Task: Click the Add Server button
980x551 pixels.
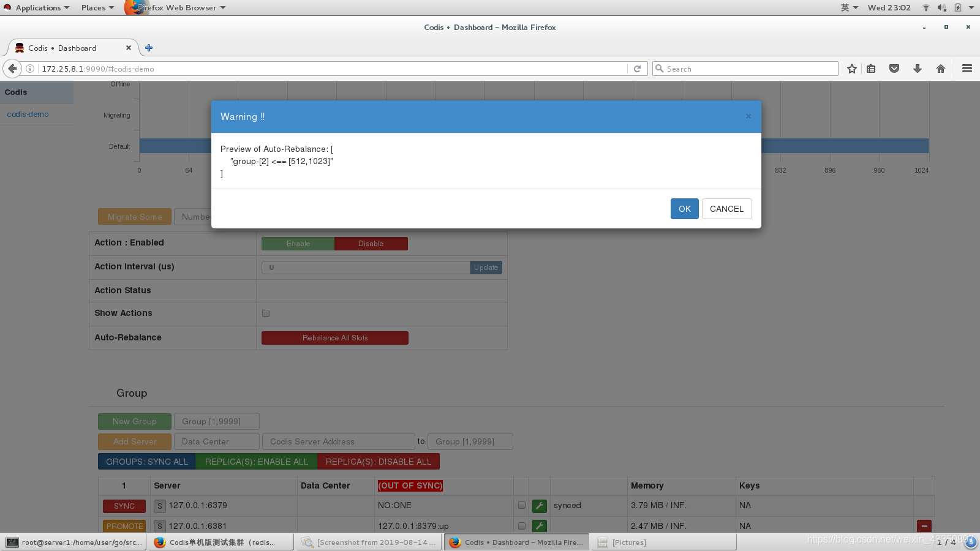Action: pyautogui.click(x=135, y=441)
